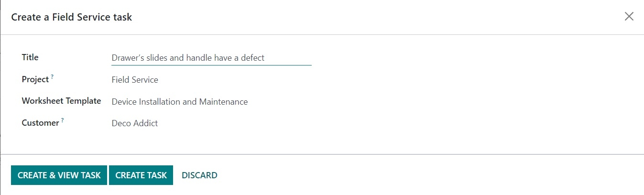
Task: Click the Worksheet Template label
Action: tap(61, 101)
